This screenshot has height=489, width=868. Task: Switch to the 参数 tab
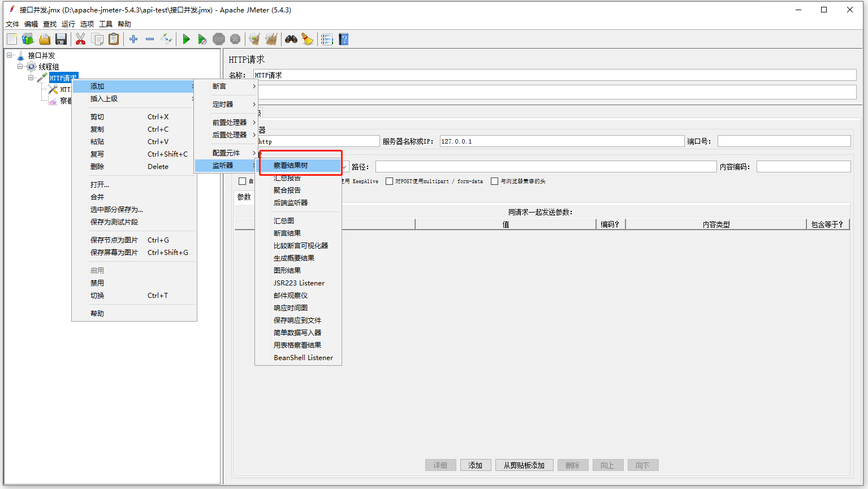point(244,197)
